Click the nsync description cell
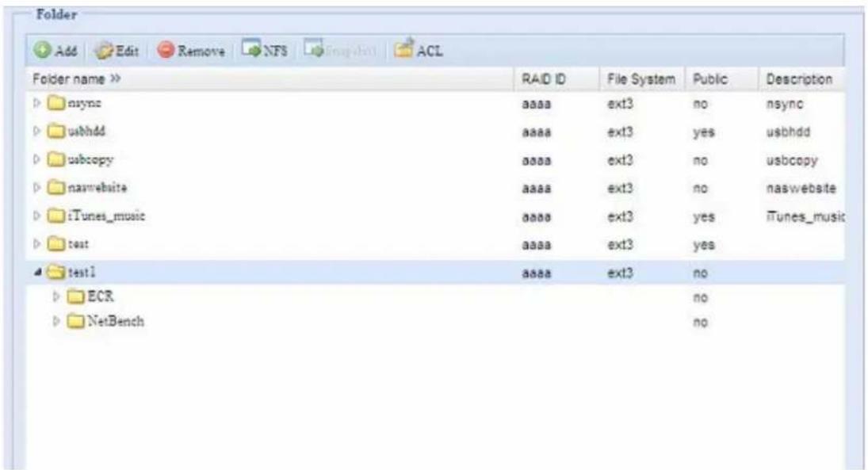The width and height of the screenshot is (868, 470). [785, 104]
